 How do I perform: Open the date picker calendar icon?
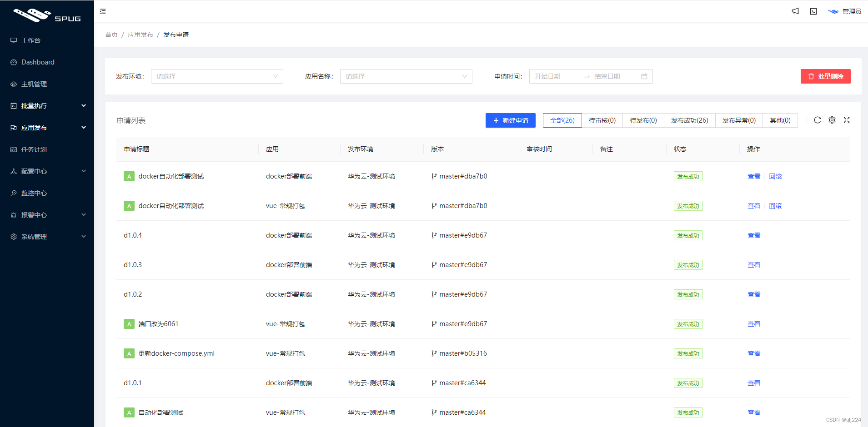coord(644,76)
